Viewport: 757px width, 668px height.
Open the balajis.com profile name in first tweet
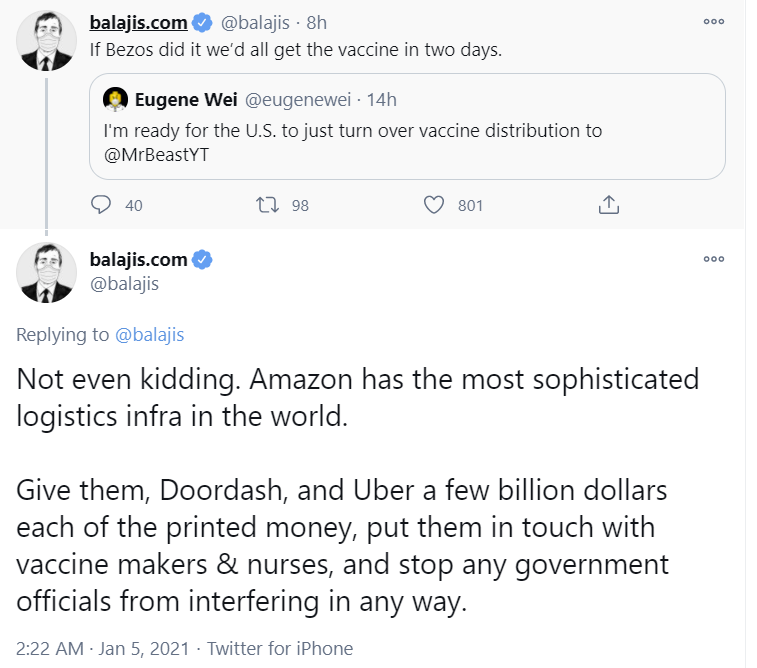click(x=138, y=21)
